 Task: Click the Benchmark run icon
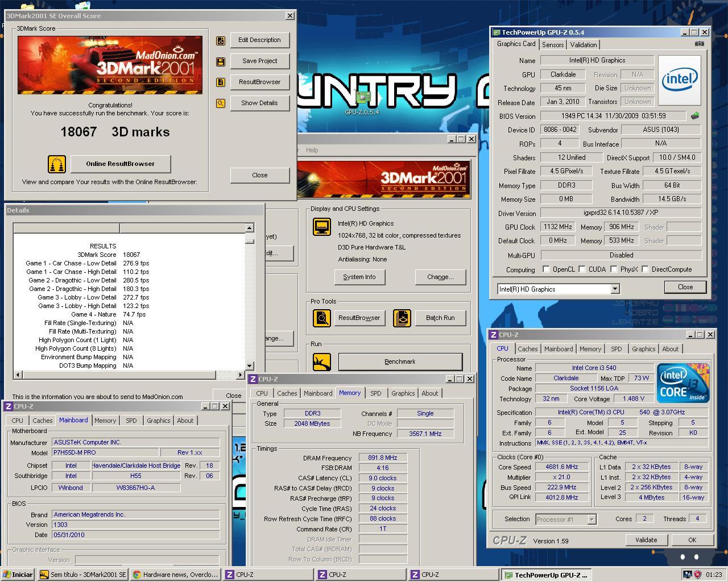[x=322, y=362]
